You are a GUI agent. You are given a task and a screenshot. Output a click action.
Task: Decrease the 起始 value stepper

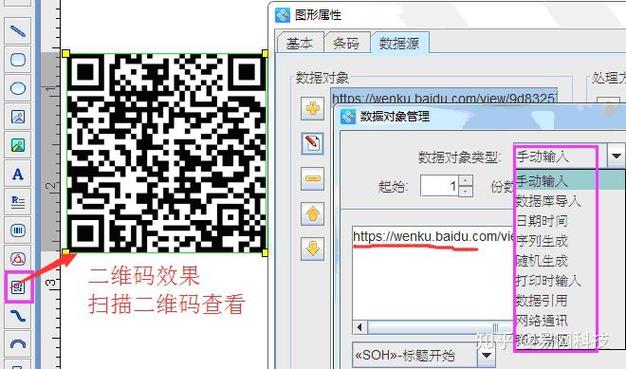tap(465, 191)
